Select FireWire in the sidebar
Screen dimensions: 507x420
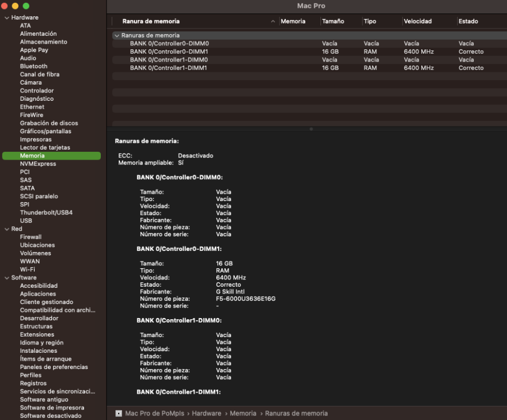(x=32, y=115)
